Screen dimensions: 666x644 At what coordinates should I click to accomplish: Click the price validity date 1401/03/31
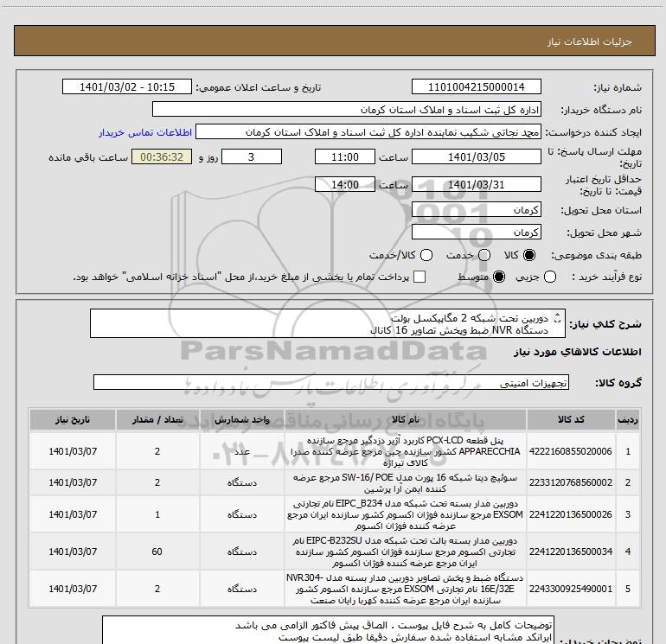tap(476, 185)
